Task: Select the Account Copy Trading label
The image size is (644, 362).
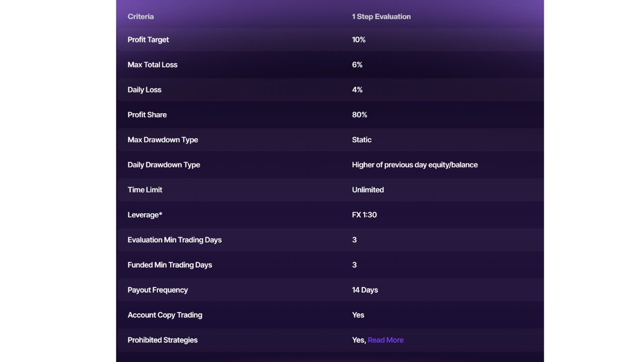Action: click(165, 315)
